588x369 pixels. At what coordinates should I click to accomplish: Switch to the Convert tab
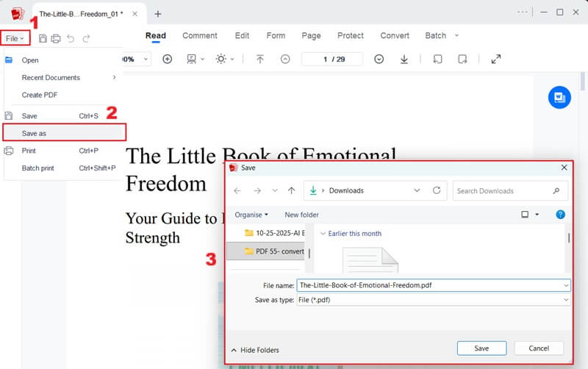pyautogui.click(x=395, y=35)
